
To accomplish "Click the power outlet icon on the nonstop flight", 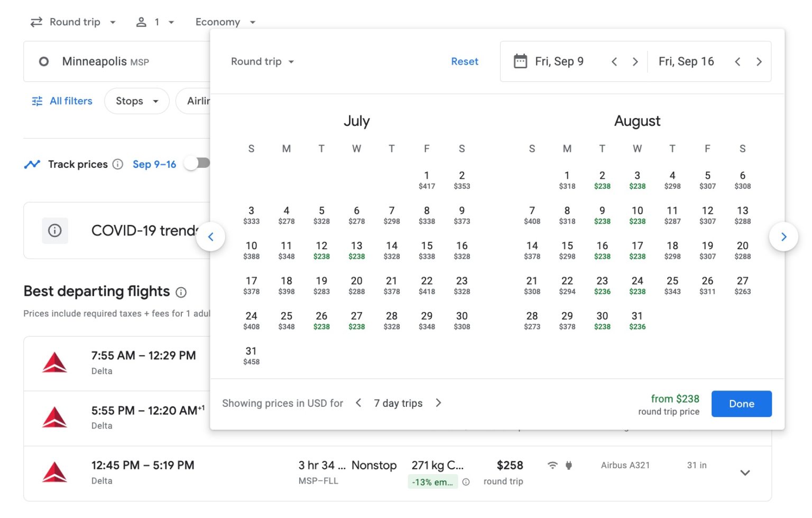I will point(569,465).
